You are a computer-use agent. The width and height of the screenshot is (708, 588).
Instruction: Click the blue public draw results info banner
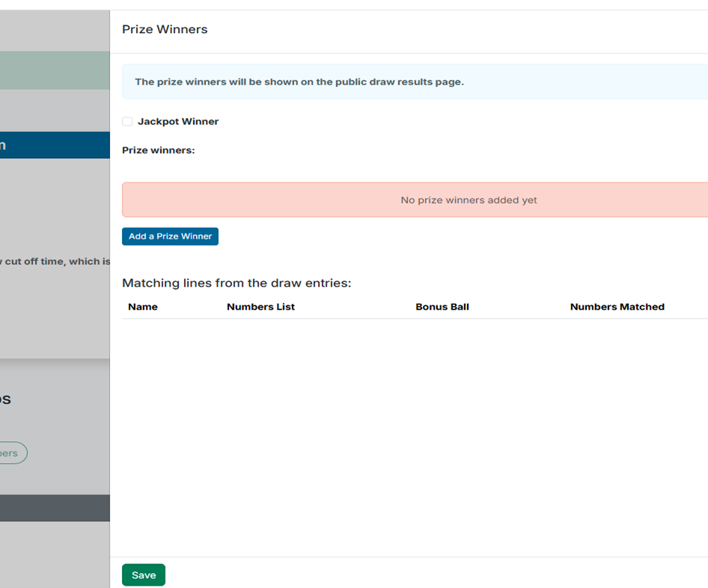pyautogui.click(x=415, y=82)
